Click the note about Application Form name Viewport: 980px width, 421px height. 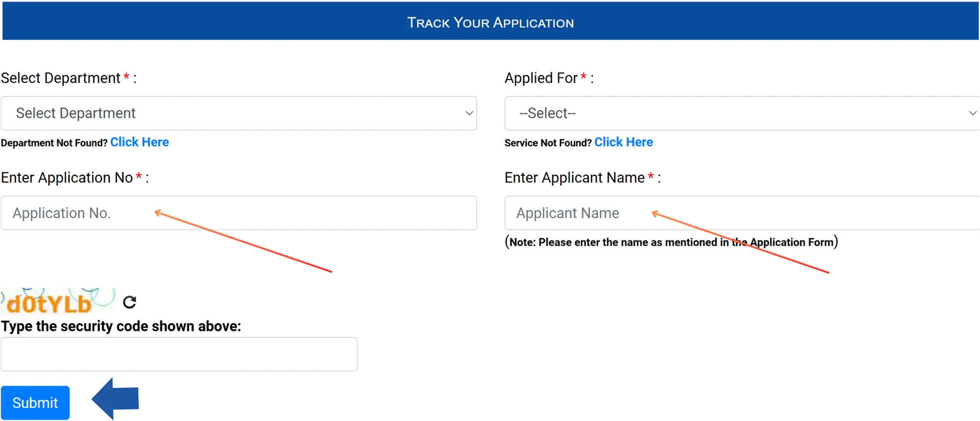tap(671, 242)
